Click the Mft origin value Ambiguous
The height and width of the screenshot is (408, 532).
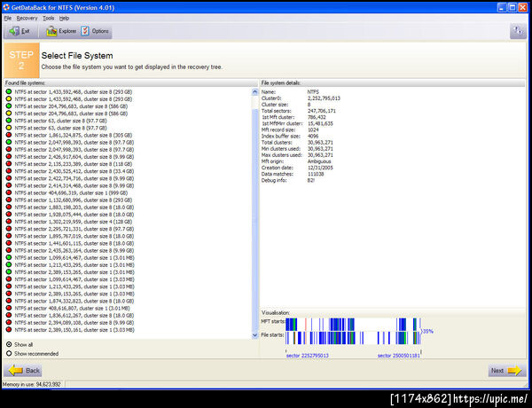click(x=319, y=161)
